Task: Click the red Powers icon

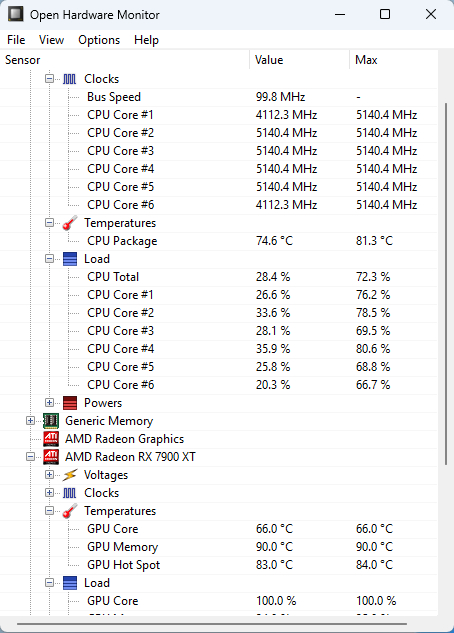Action: tap(69, 403)
